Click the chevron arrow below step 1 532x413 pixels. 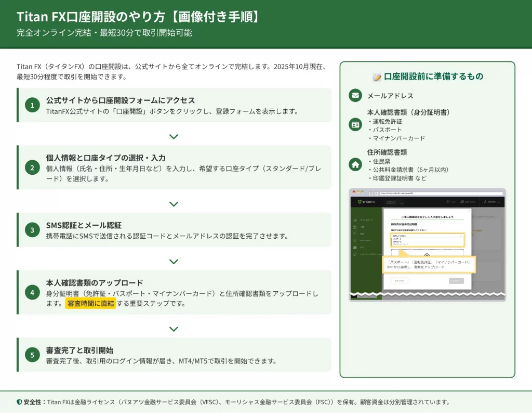pyautogui.click(x=174, y=137)
